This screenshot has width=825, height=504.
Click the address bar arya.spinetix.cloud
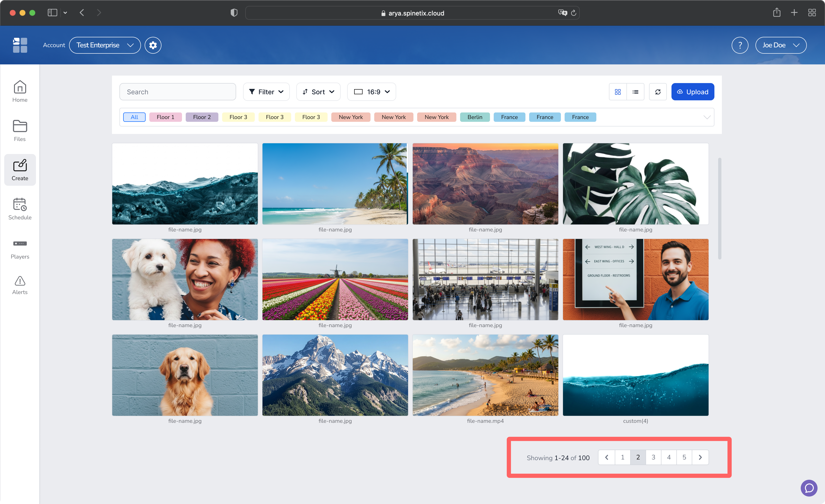click(x=412, y=13)
